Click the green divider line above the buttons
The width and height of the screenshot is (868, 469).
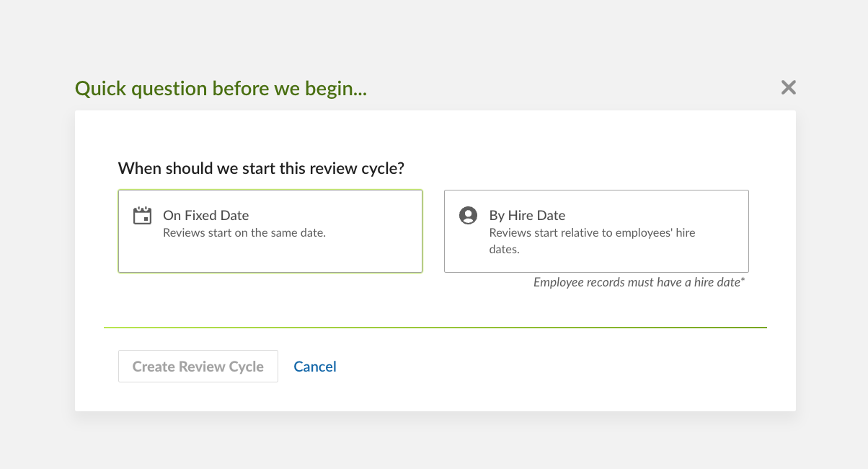pos(435,328)
